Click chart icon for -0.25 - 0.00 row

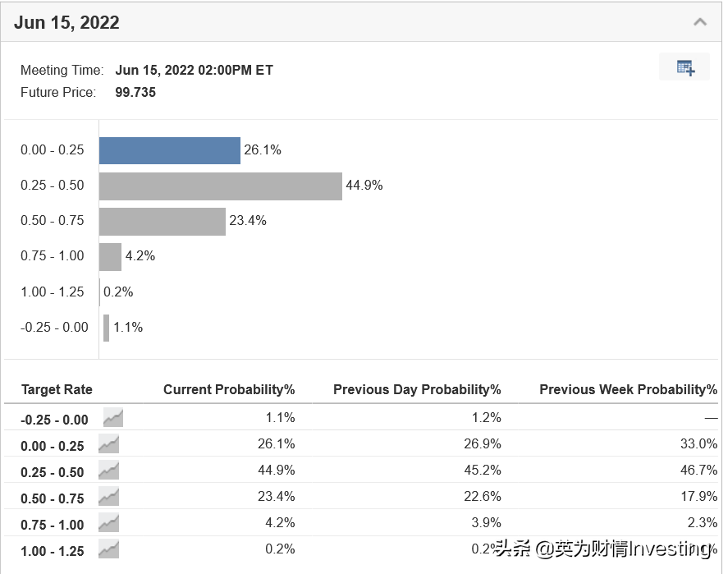pos(113,418)
